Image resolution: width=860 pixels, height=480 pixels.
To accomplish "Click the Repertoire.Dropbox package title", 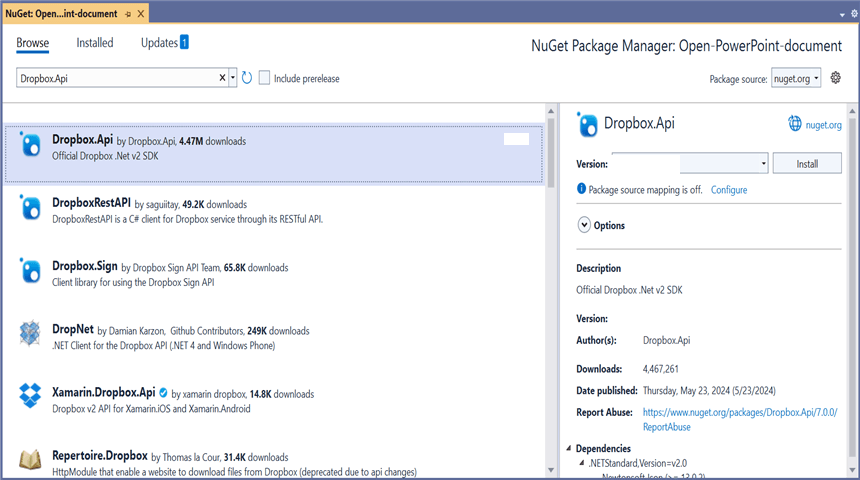I will pyautogui.click(x=100, y=455).
